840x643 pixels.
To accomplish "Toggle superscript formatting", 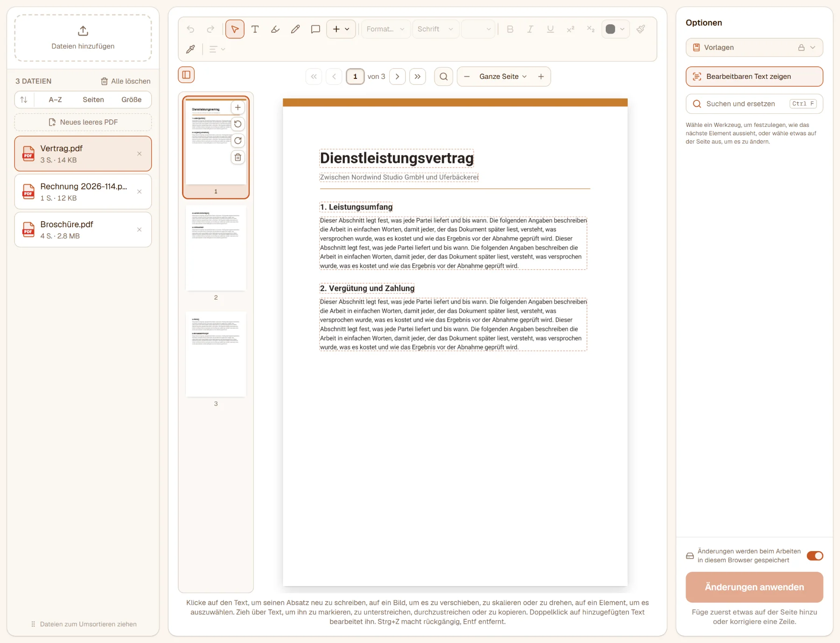I will coord(570,29).
